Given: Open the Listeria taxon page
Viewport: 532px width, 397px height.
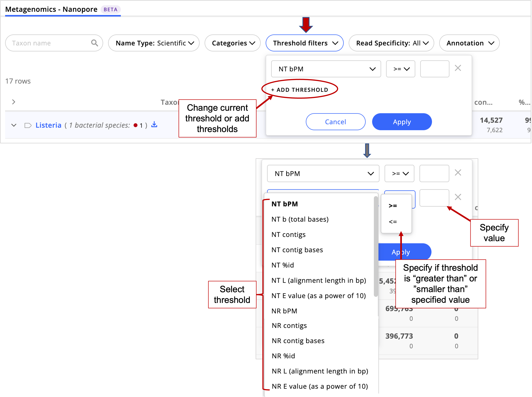Looking at the screenshot, I should tap(48, 125).
